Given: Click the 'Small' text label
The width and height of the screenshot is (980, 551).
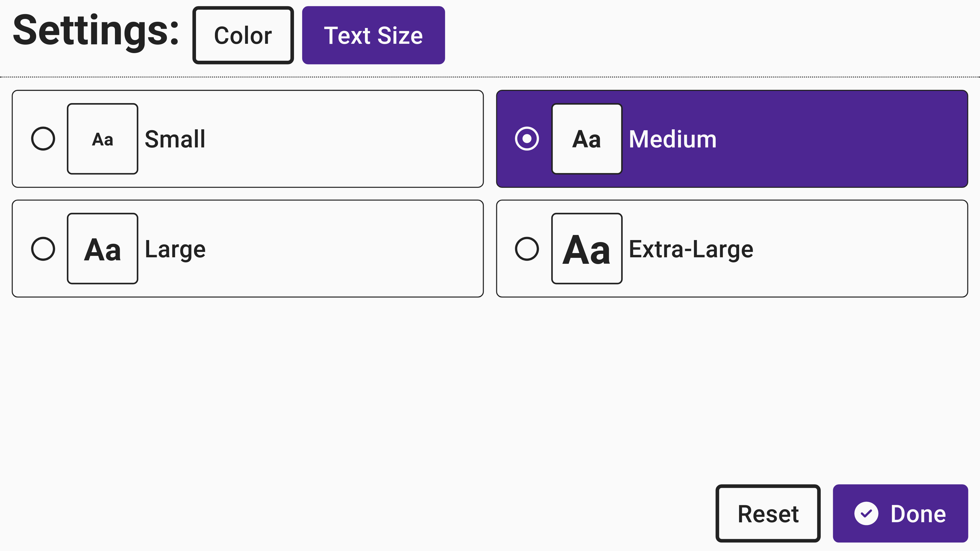Looking at the screenshot, I should pyautogui.click(x=175, y=139).
